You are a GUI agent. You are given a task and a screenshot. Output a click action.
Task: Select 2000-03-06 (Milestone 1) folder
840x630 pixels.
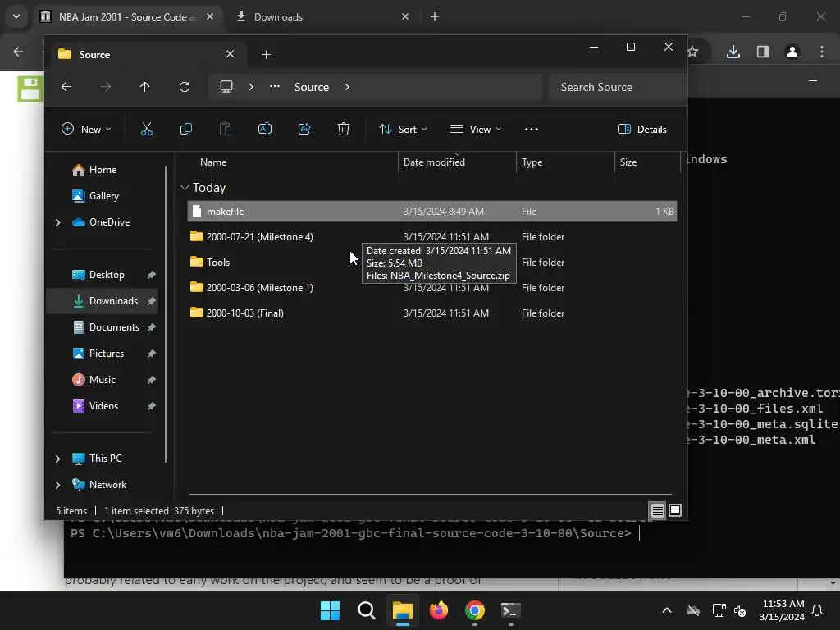431,288
